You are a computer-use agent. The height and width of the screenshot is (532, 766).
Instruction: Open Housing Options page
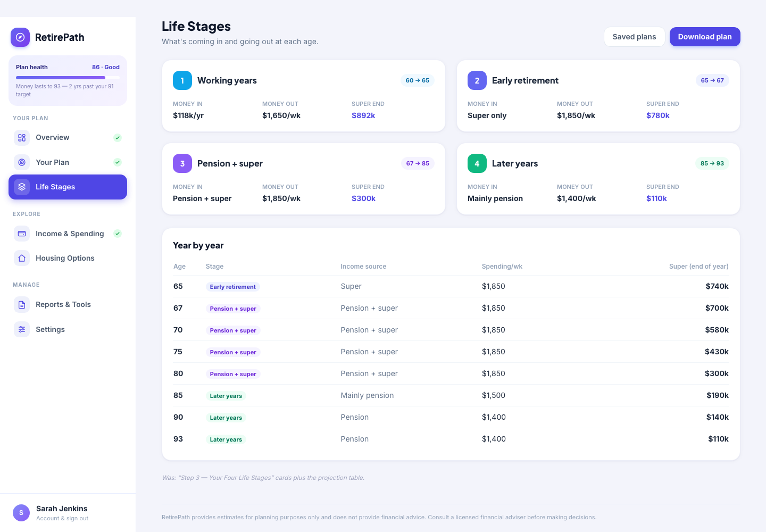pyautogui.click(x=68, y=258)
